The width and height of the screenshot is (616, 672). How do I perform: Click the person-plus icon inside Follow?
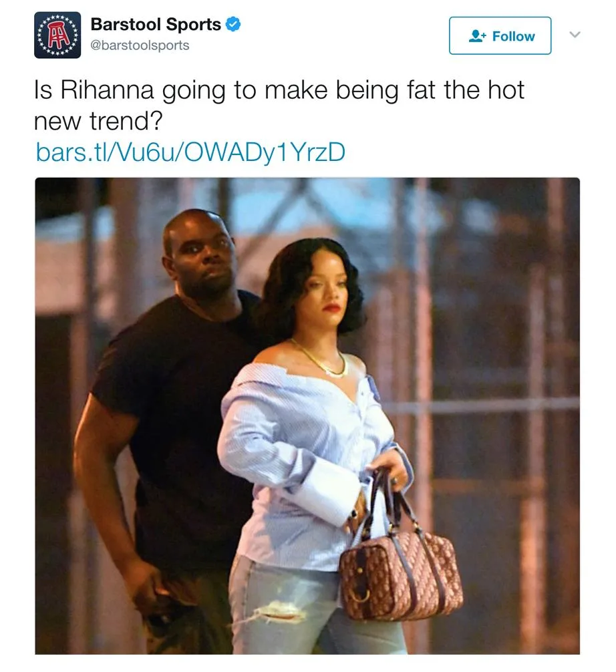pos(478,36)
